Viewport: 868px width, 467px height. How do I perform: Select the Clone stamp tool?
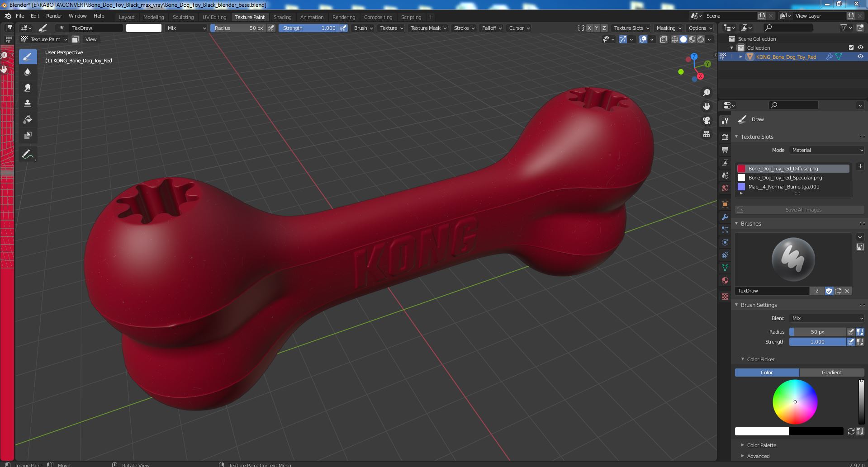28,104
